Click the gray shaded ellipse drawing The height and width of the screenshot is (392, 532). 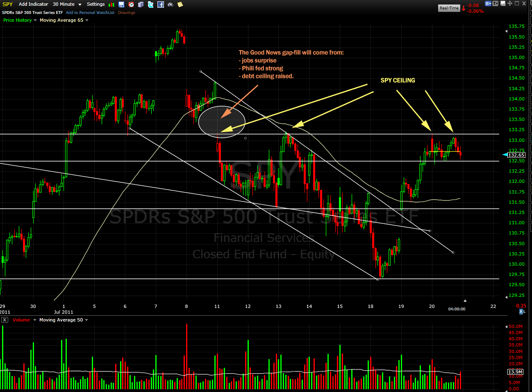coord(222,122)
